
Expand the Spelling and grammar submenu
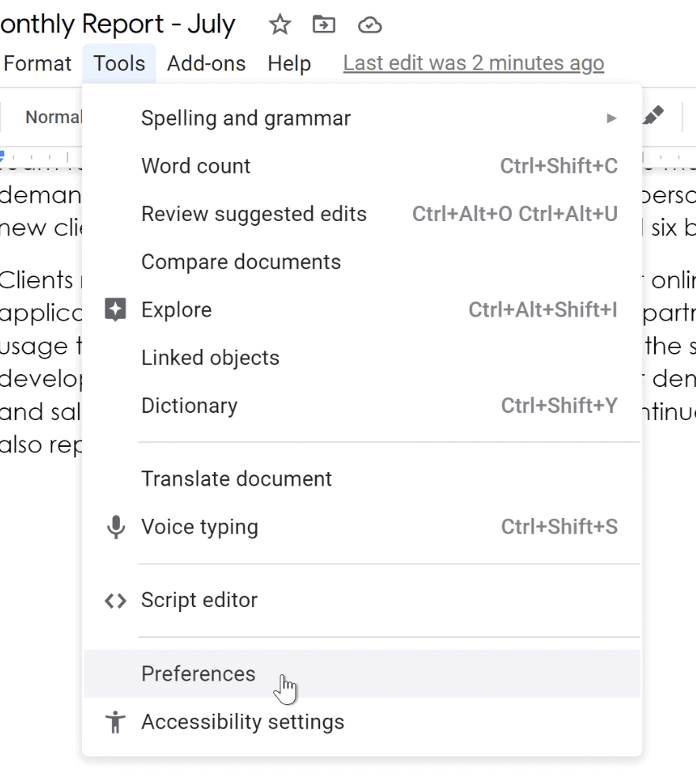[611, 117]
